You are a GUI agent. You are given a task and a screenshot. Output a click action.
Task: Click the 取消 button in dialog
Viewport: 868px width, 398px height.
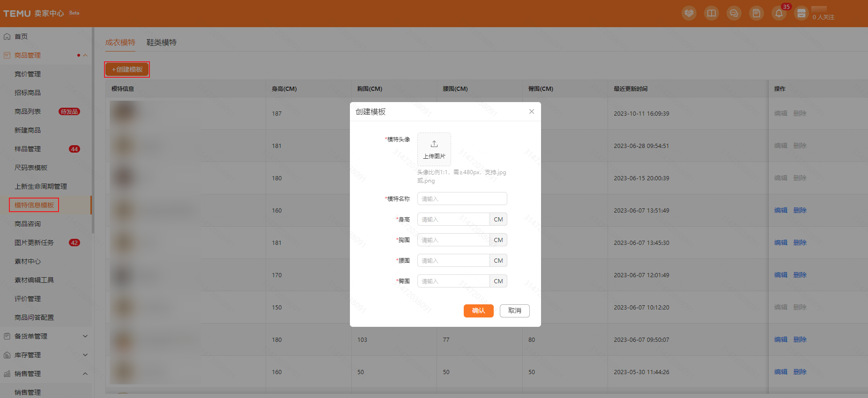(514, 311)
